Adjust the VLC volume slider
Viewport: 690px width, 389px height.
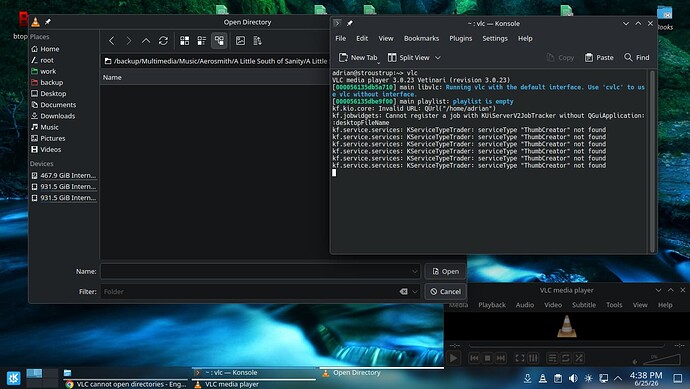point(662,360)
